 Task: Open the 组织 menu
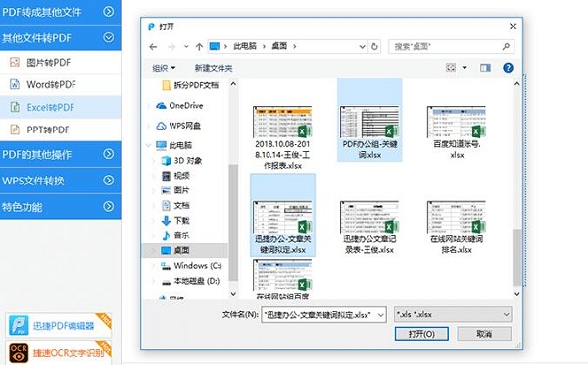[x=164, y=68]
